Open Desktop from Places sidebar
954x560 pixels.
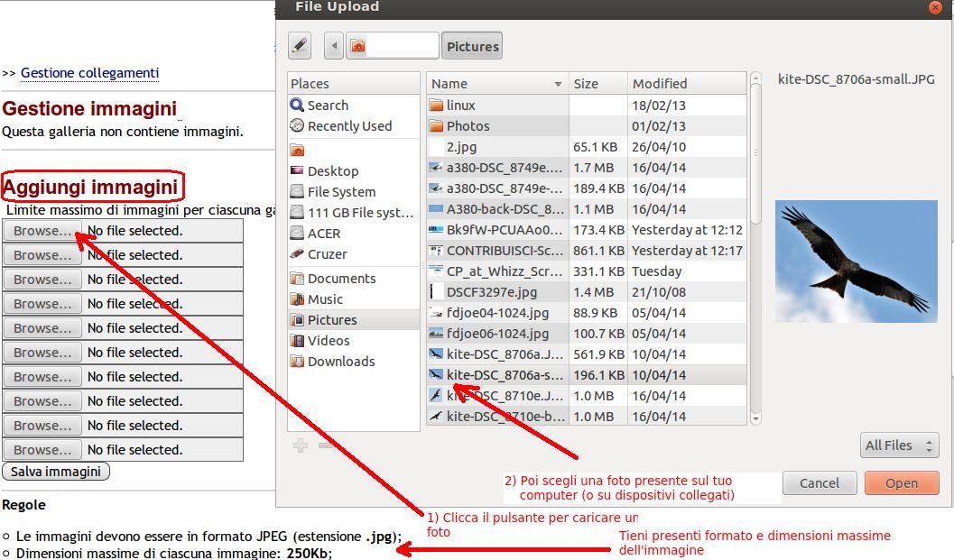point(332,171)
